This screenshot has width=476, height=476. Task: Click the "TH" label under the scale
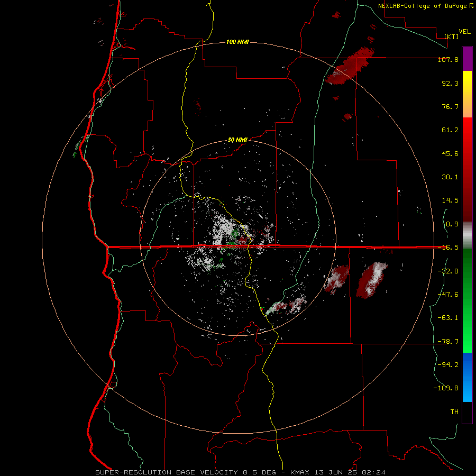(x=454, y=412)
